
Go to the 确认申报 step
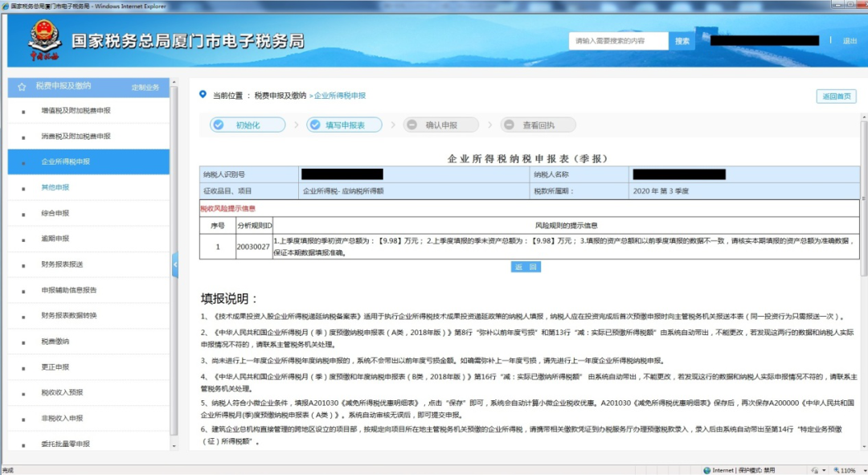coord(441,125)
